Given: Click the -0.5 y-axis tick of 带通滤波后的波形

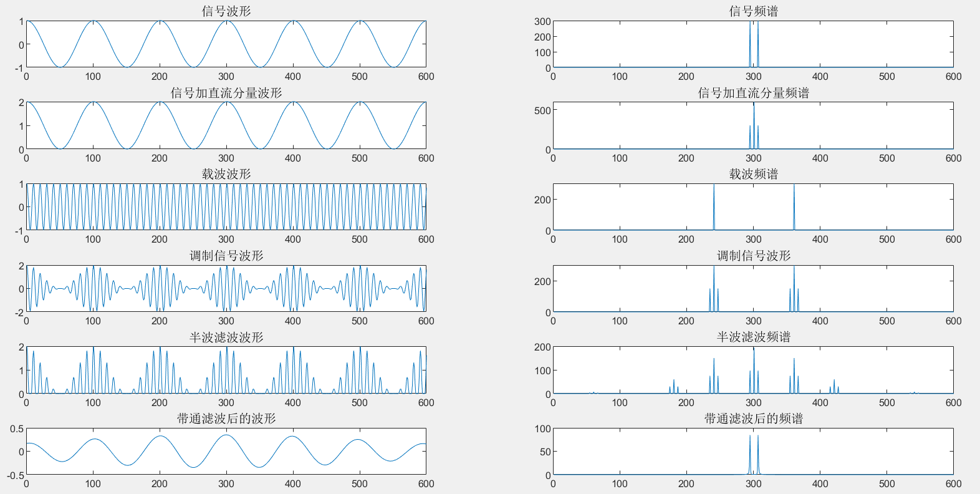Looking at the screenshot, I should (16, 475).
